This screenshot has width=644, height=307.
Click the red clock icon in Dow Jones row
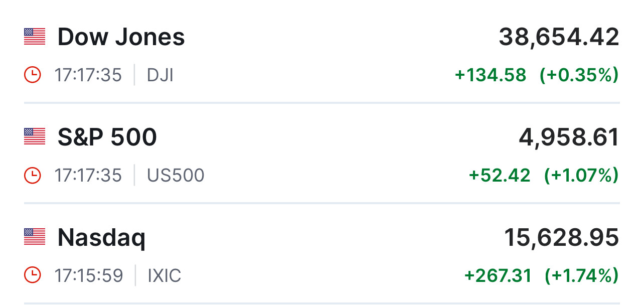click(x=33, y=75)
